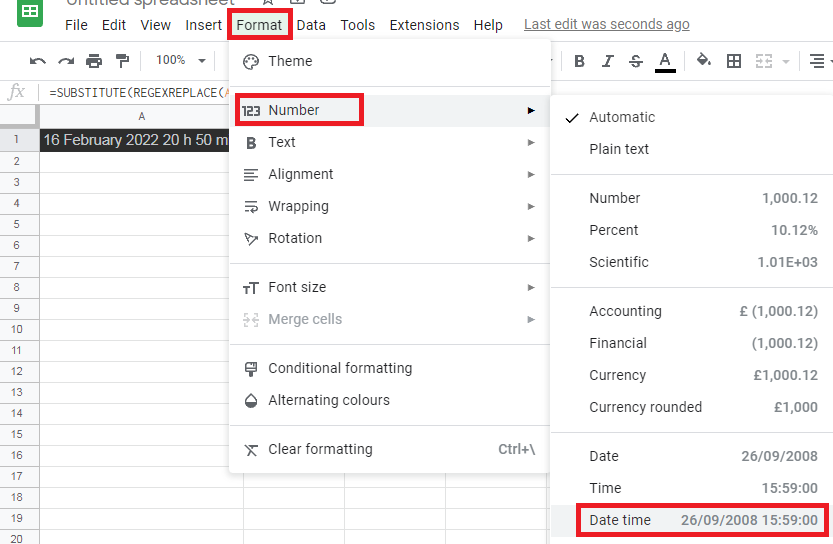Click the Undo arrow icon

[37, 61]
